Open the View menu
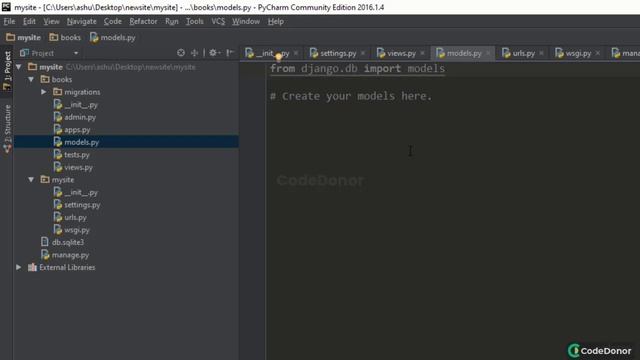Viewport: 640px width, 360px height. 51,21
